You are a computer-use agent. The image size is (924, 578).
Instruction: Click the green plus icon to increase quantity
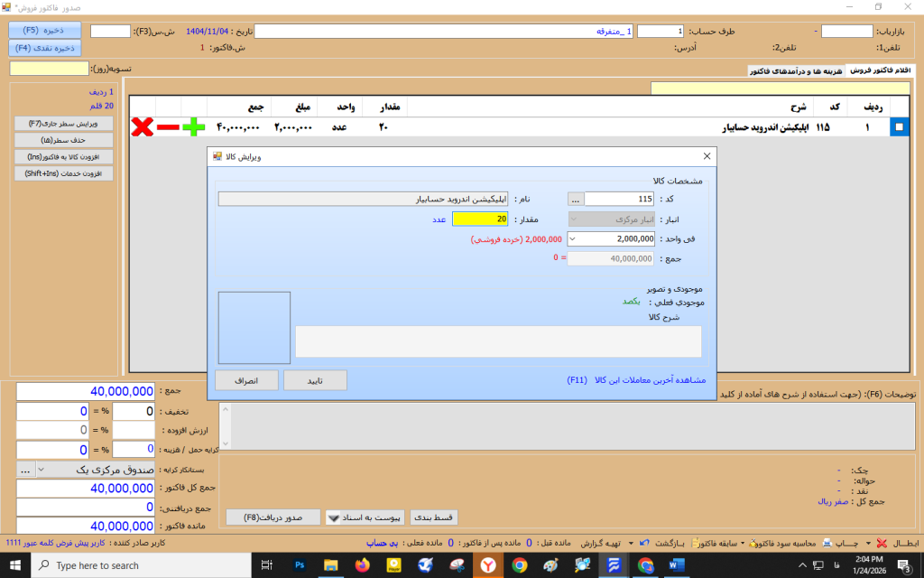(x=193, y=127)
